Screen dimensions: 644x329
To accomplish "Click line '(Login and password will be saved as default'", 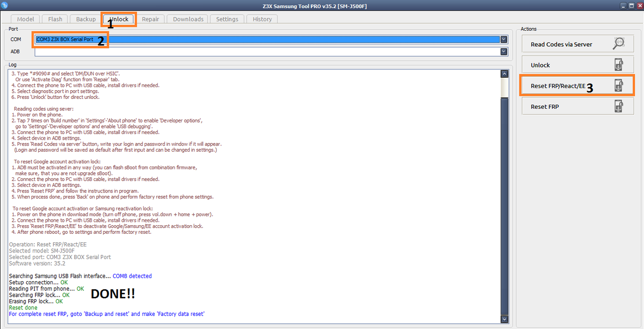I will [x=116, y=150].
